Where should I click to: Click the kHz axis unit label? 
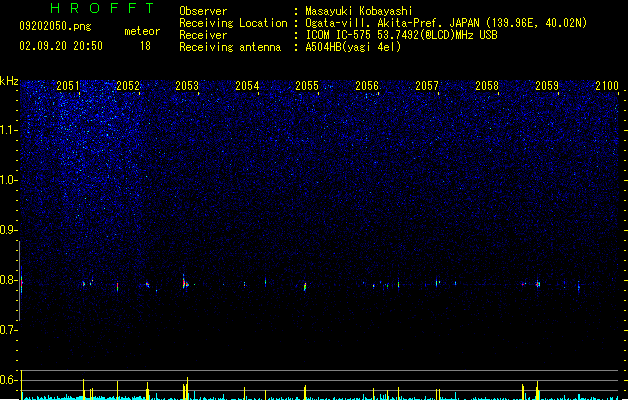[9, 81]
